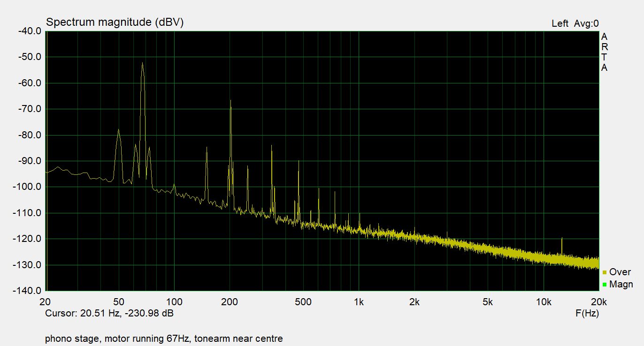Click the yellow Over legend swatch
This screenshot has height=346, width=644.
tap(605, 272)
